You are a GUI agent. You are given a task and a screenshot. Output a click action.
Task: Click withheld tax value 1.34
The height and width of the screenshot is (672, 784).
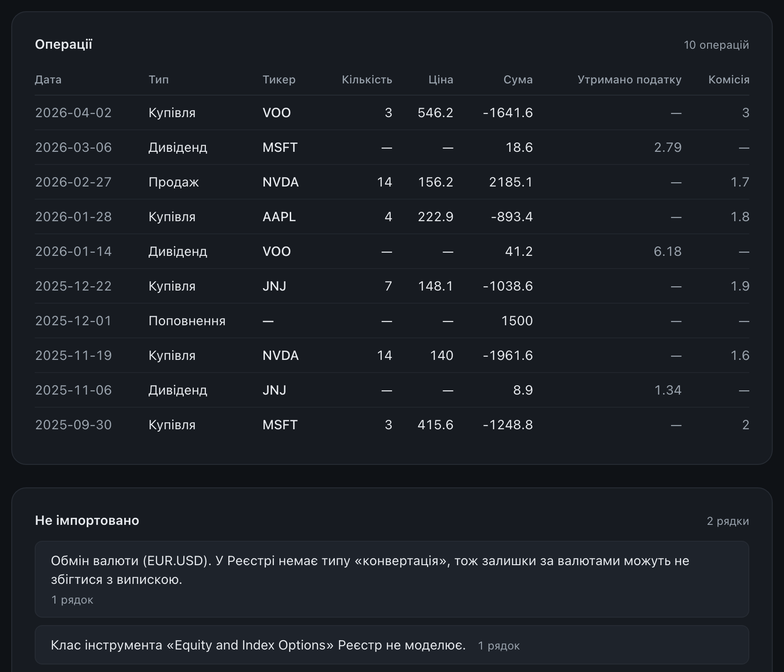click(668, 390)
